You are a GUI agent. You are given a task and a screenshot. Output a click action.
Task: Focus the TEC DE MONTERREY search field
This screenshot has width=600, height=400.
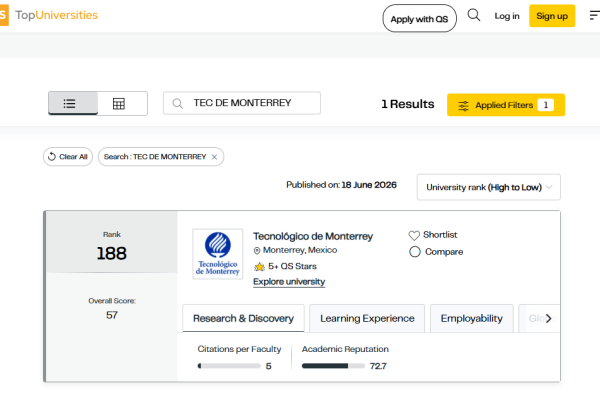coord(242,103)
